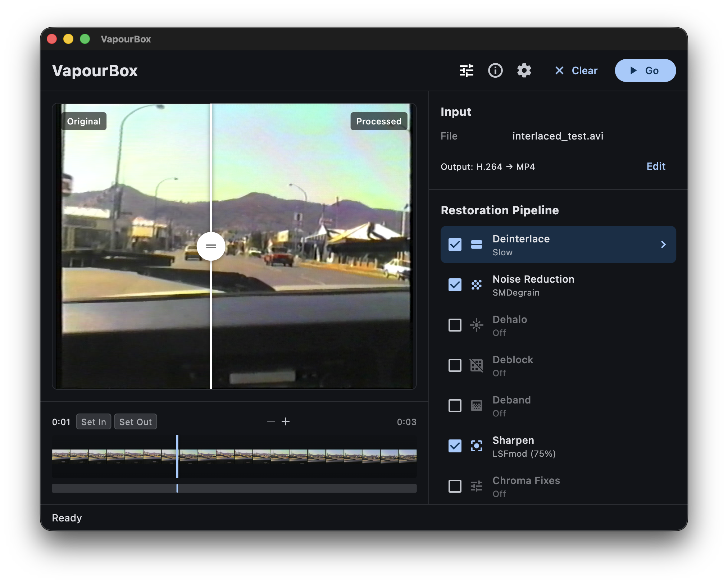The image size is (728, 584).
Task: Expand Deinterlace options with chevron arrow
Action: (x=663, y=245)
